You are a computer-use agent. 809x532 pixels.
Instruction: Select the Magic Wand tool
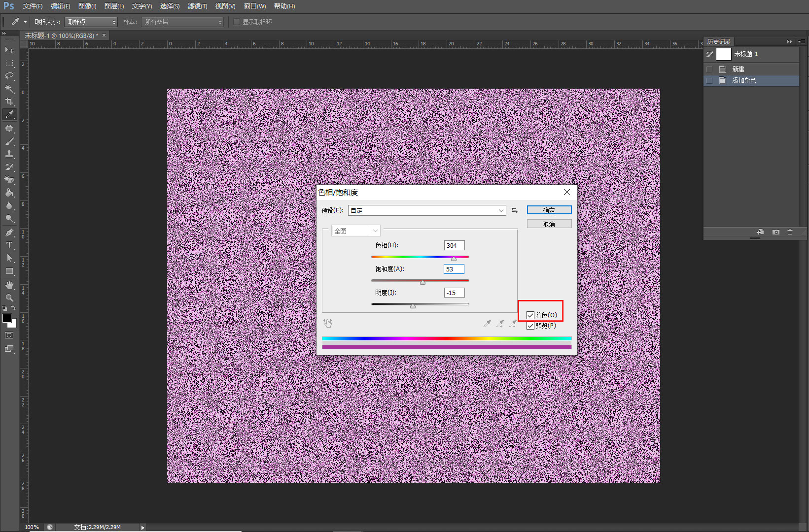pos(9,89)
